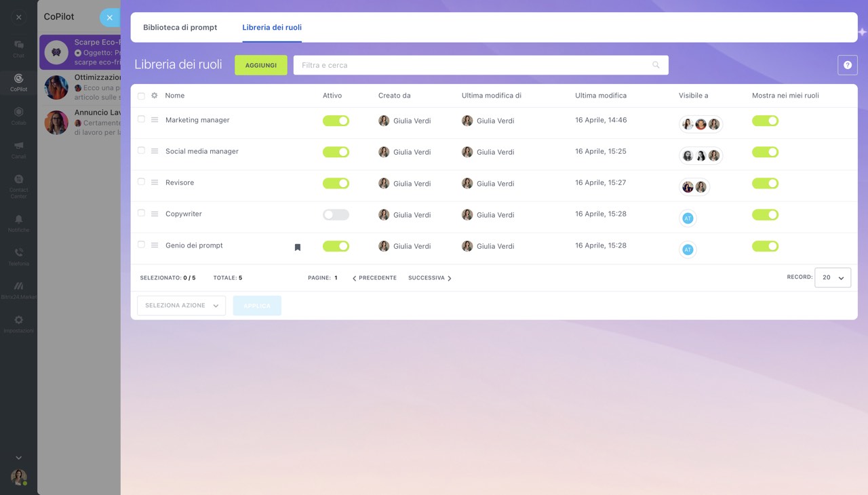Open the help question mark icon
Screen dimensions: 868x495
pyautogui.click(x=848, y=65)
